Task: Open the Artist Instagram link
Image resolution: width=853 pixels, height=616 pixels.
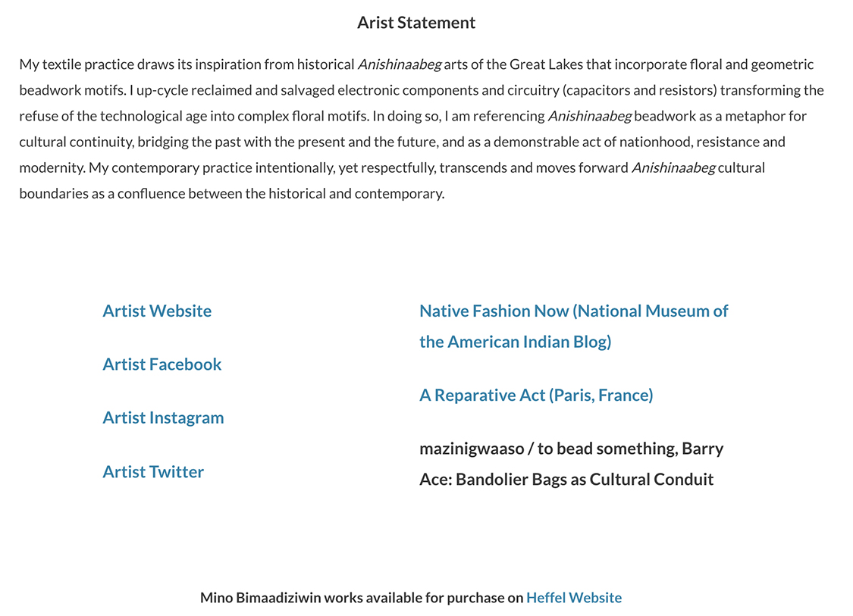Action: coord(163,417)
